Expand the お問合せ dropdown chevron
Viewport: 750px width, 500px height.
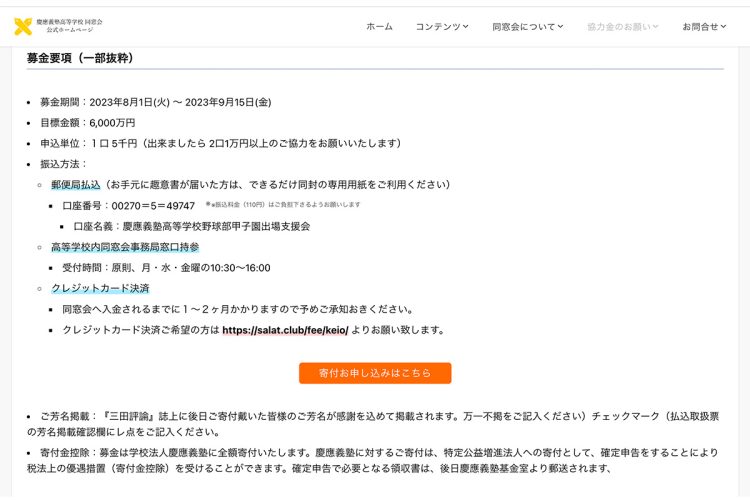(723, 27)
